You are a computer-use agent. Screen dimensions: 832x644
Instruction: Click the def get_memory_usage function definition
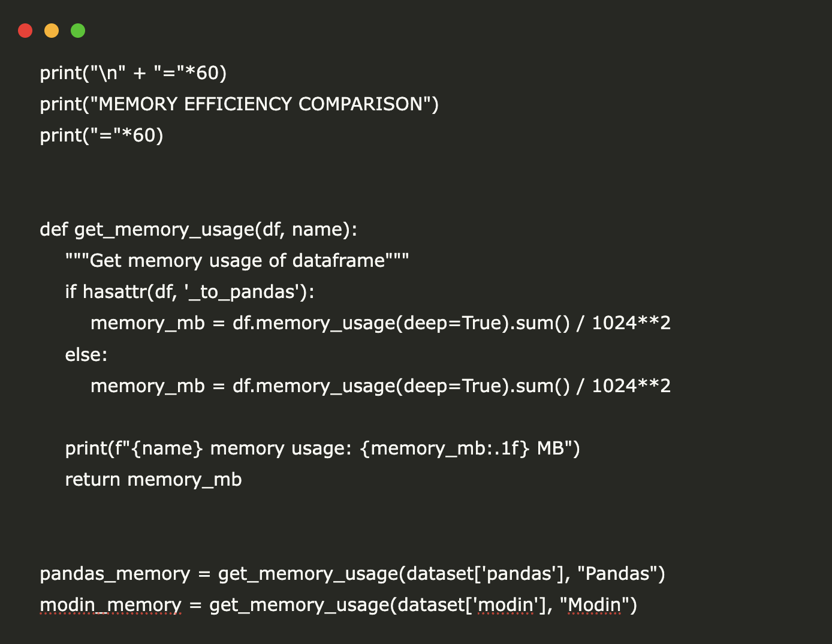click(x=198, y=230)
